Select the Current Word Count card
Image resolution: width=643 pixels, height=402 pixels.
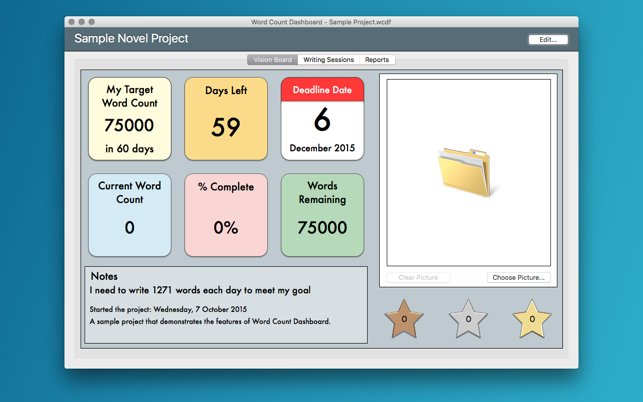(130, 215)
